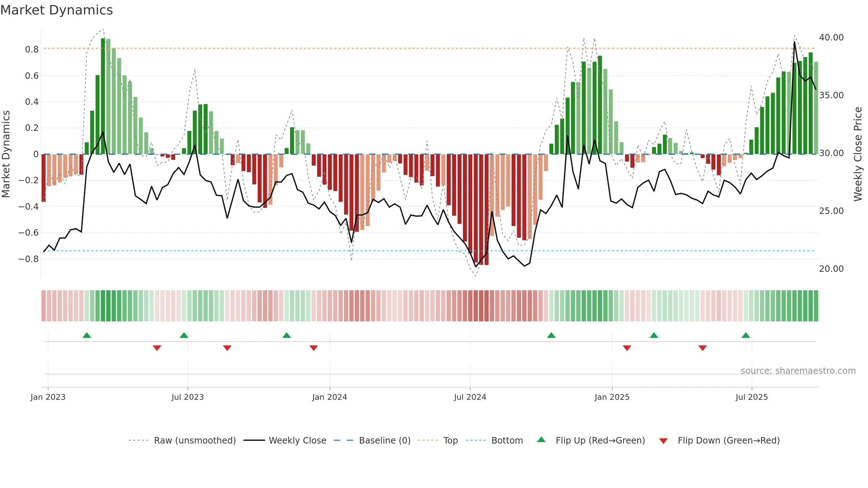Image resolution: width=868 pixels, height=488 pixels.
Task: Click the Flip Down marker just before Jan 2024
Action: (314, 348)
